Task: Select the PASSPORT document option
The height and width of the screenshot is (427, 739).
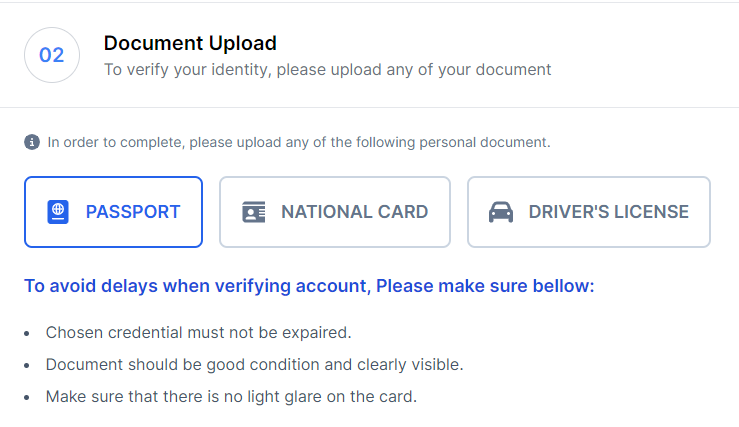Action: pos(113,212)
